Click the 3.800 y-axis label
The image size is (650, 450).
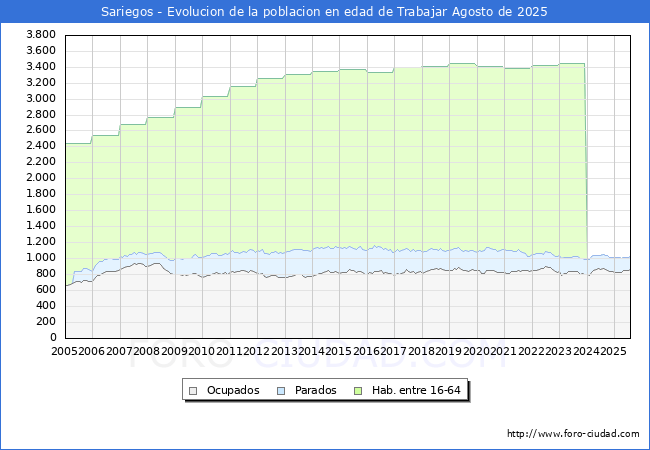coord(40,34)
